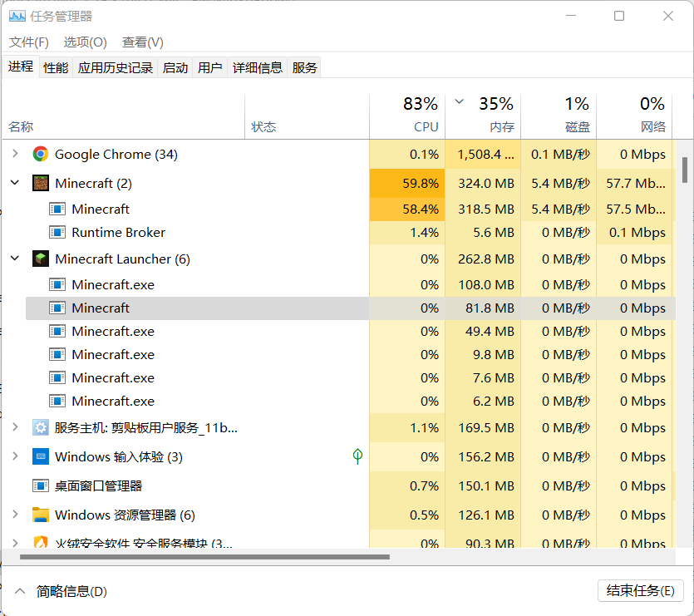
Task: Click the icon of Minecraft.exe 49.4 MB process
Action: (x=57, y=331)
